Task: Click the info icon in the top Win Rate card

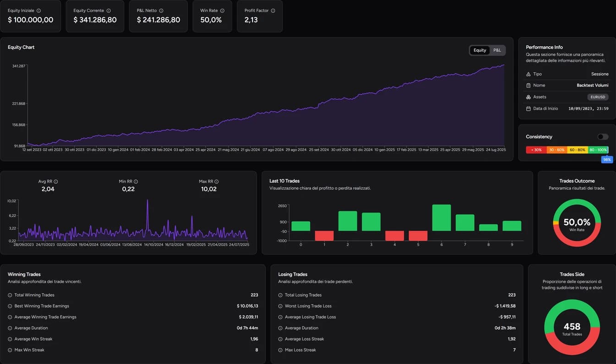Action: tap(222, 11)
